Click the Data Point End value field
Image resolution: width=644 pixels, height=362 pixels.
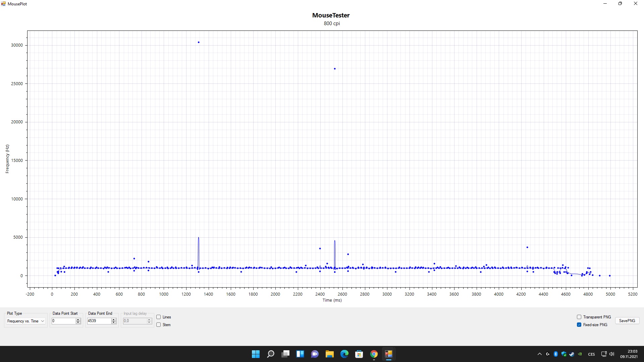[99, 321]
